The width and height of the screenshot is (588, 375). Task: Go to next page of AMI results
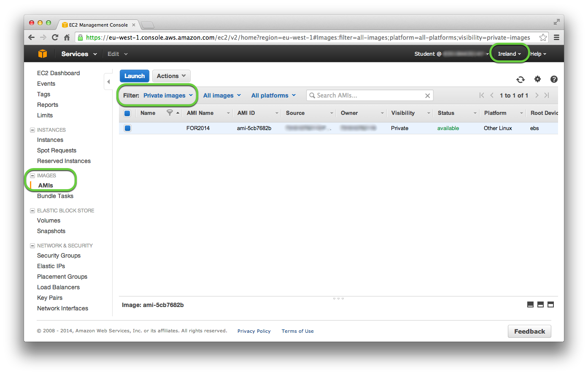537,95
